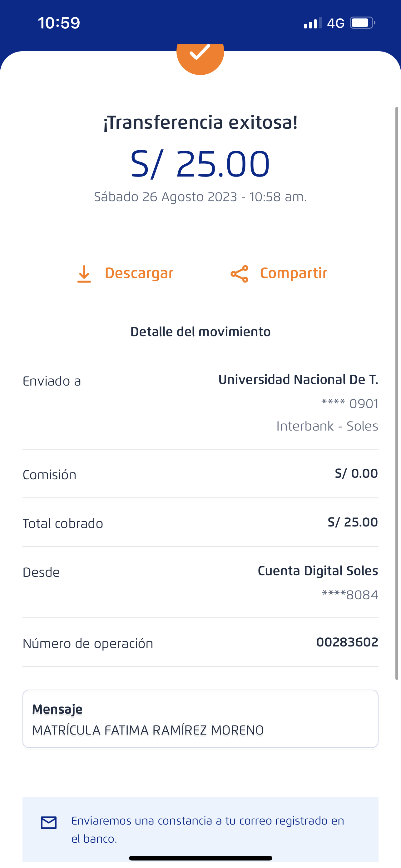Image resolution: width=401 pixels, height=868 pixels.
Task: Click the download arrow icon
Action: point(84,274)
